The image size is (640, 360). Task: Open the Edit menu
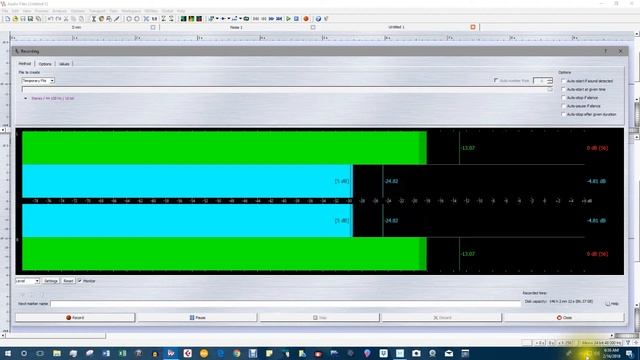[16, 11]
